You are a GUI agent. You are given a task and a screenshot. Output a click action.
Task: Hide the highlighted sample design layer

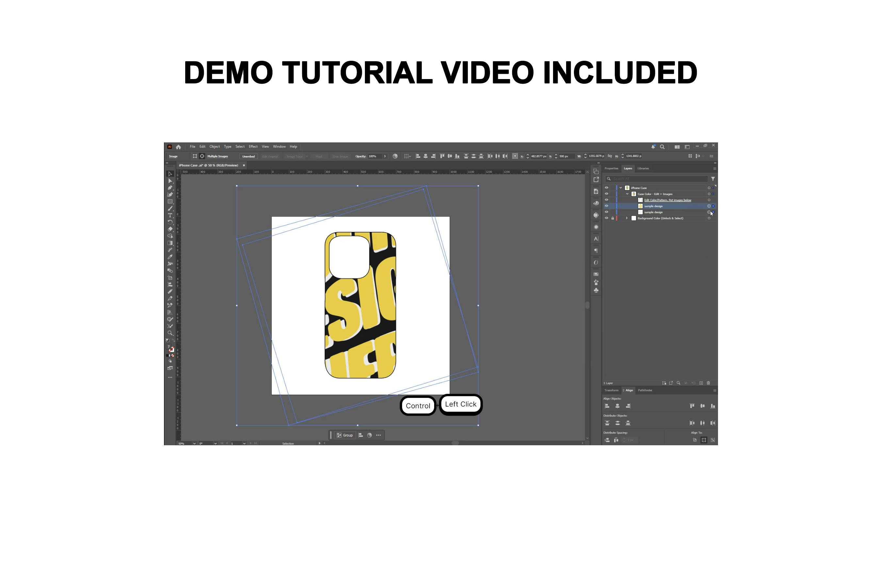click(606, 206)
